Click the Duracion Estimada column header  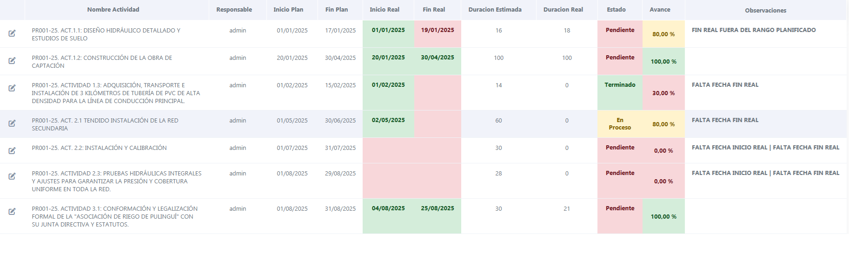click(495, 10)
